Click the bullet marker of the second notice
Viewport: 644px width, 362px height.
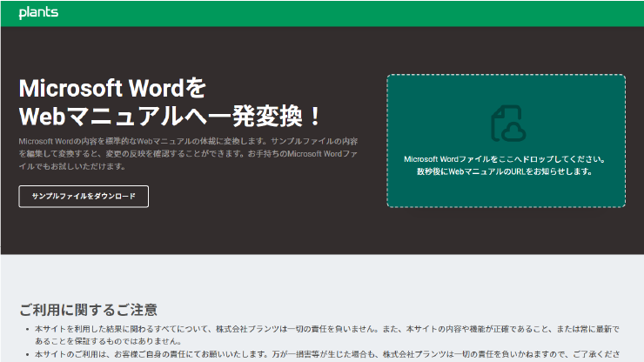25,355
